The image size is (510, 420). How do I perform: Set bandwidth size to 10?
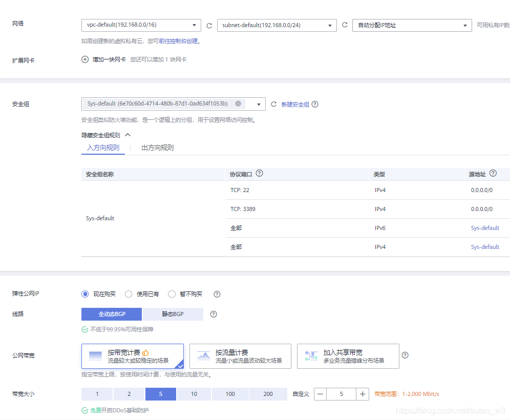194,394
